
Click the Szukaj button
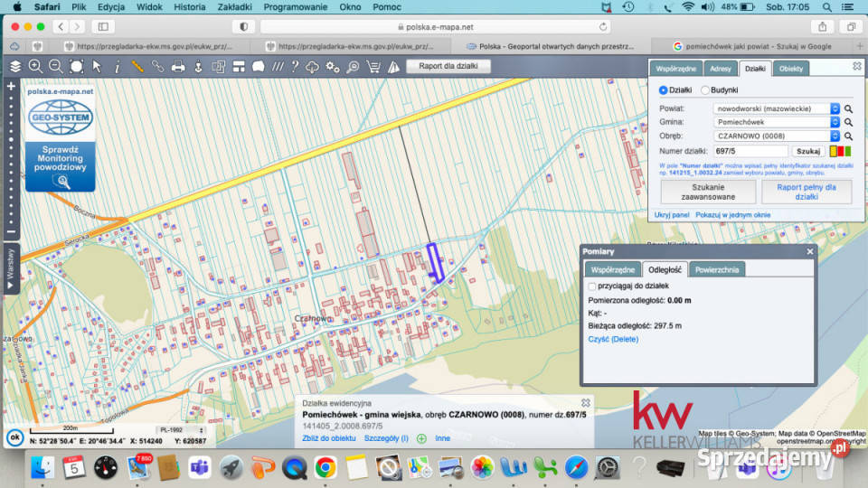click(x=808, y=151)
